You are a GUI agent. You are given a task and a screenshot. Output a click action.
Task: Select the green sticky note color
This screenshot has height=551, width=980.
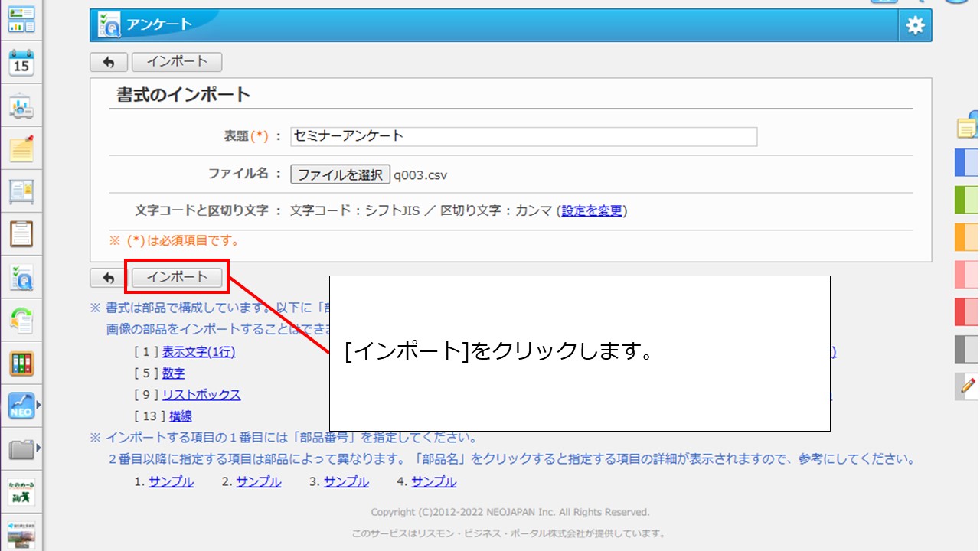pyautogui.click(x=967, y=200)
